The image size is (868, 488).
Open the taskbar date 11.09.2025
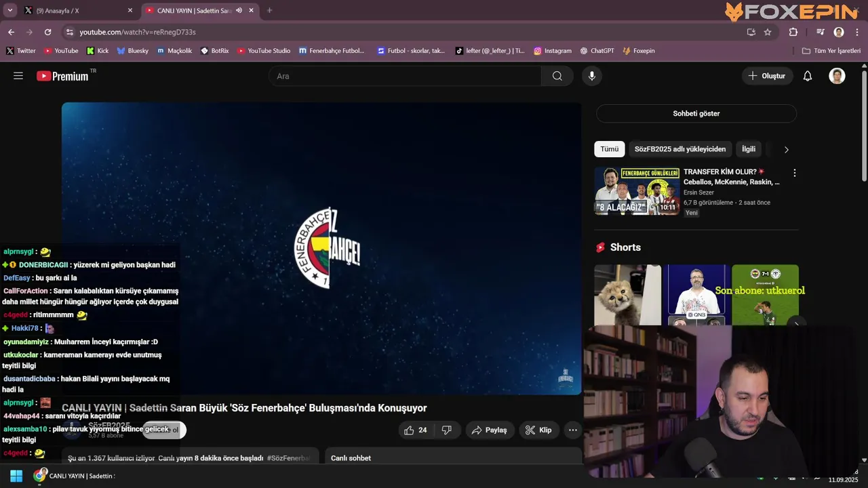point(843,480)
